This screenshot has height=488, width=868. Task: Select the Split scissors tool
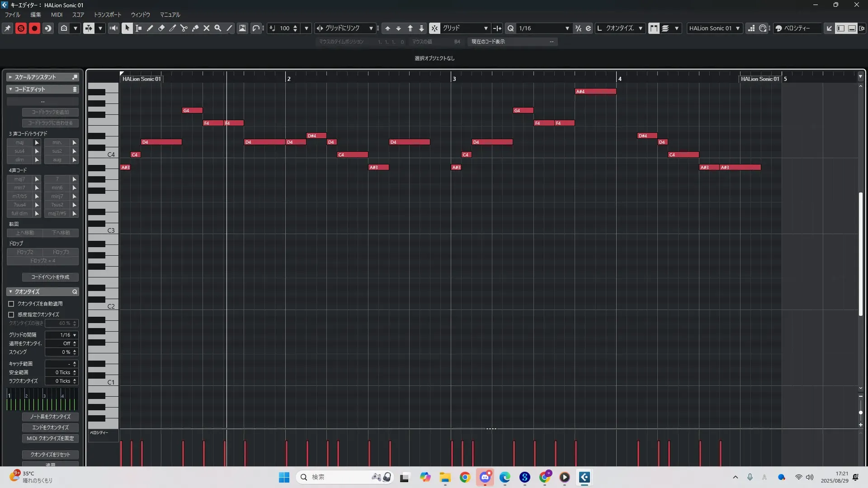184,28
